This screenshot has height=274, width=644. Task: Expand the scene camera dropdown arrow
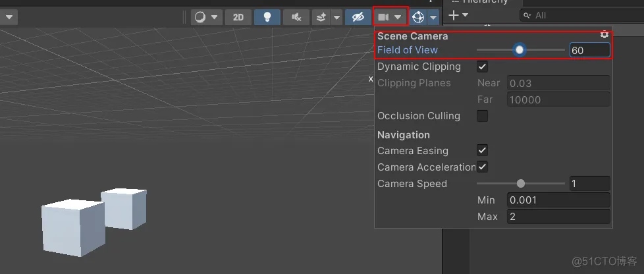click(398, 17)
